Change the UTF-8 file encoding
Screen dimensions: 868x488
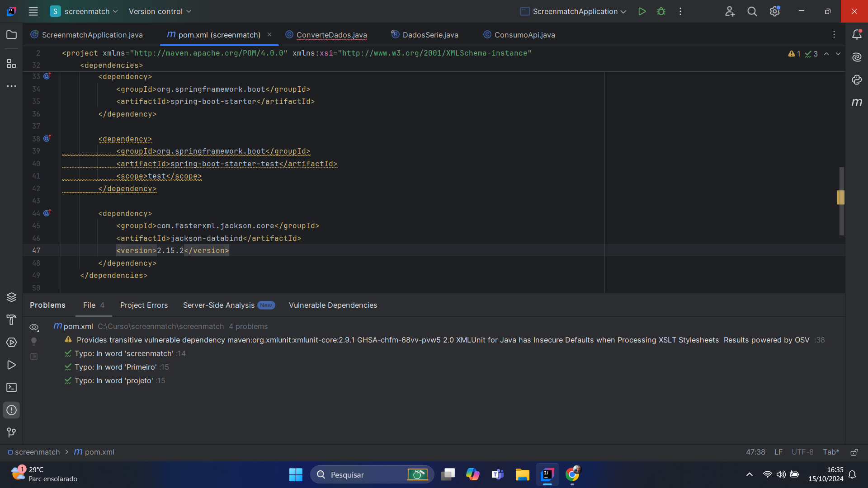tap(802, 452)
